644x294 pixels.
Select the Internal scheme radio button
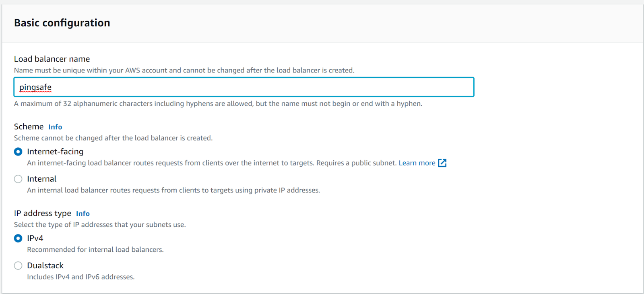pos(18,179)
